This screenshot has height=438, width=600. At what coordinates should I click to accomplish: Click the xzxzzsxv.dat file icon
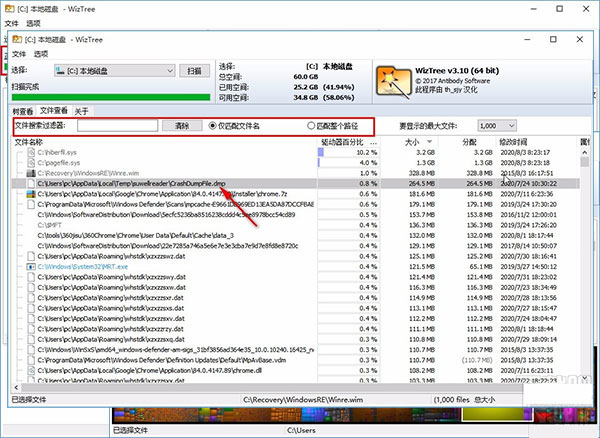31,318
